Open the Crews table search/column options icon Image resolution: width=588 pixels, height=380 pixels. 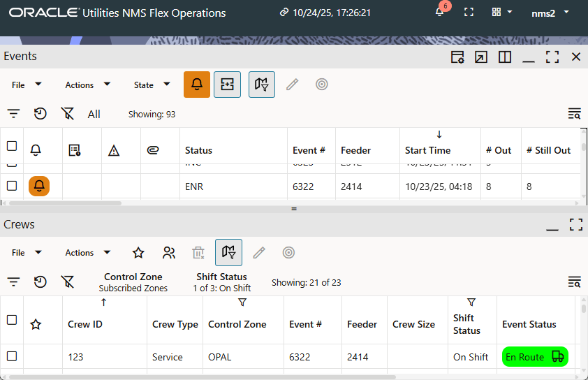574,282
